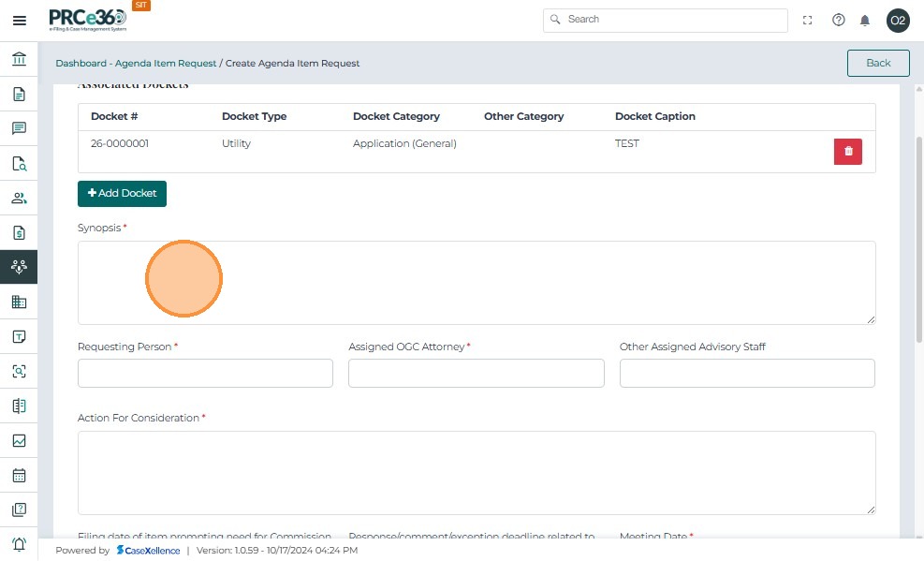Click the chart image sidebar icon
924x561 pixels.
click(19, 440)
